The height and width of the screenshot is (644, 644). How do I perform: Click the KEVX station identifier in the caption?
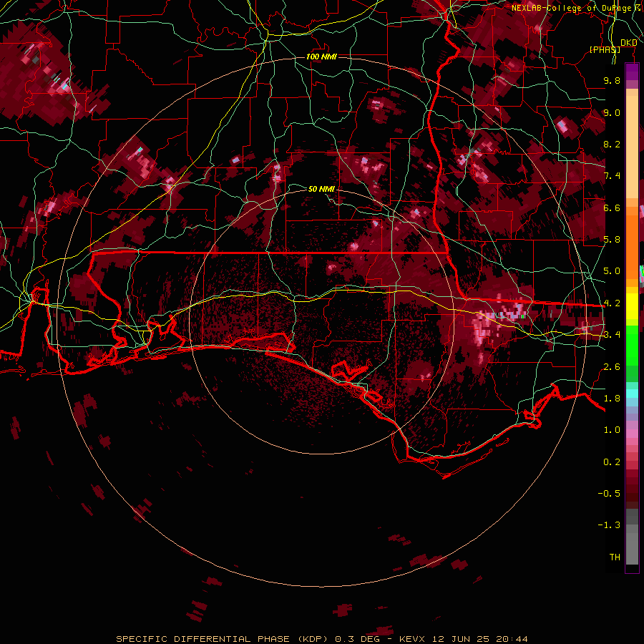pyautogui.click(x=413, y=639)
